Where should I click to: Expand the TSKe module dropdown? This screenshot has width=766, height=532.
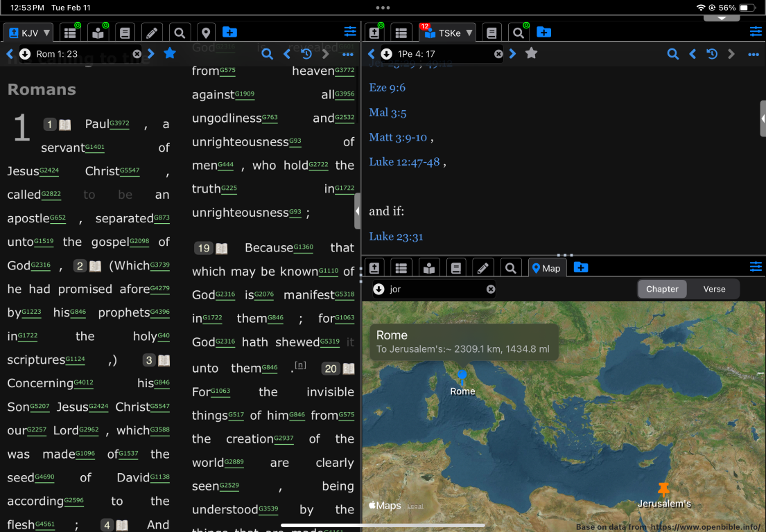coord(448,33)
